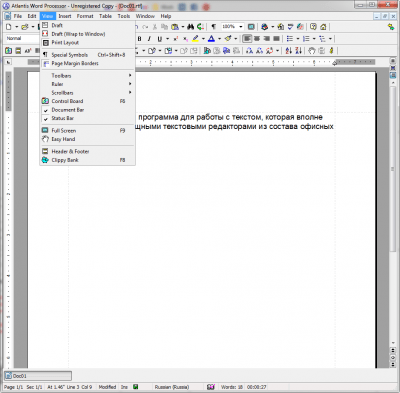Toggle the Document Bar checked menu item

pos(88,110)
